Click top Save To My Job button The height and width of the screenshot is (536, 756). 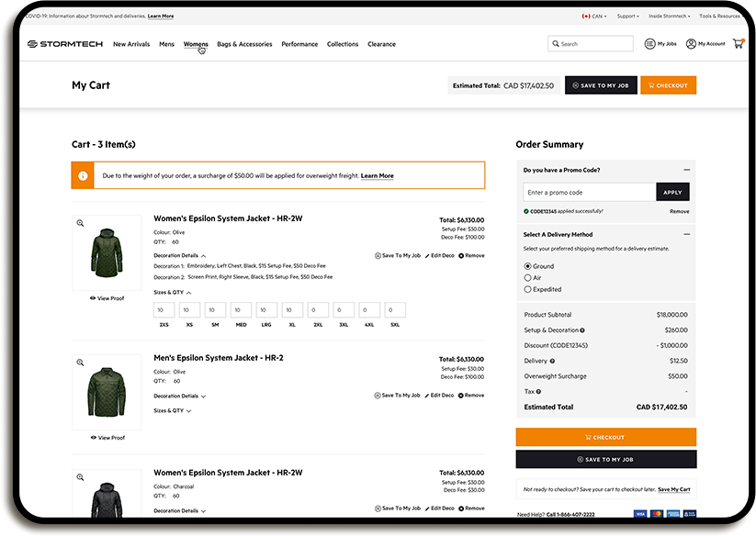pyautogui.click(x=601, y=85)
